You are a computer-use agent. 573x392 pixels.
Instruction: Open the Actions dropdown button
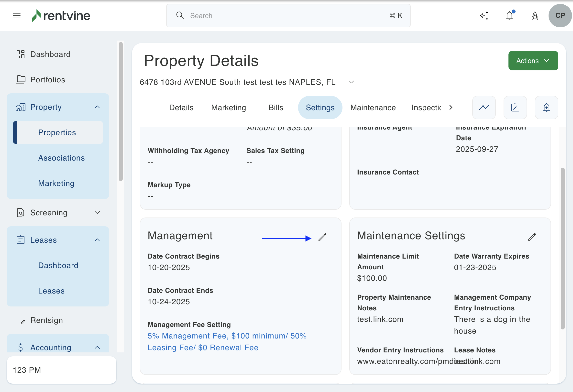533,61
